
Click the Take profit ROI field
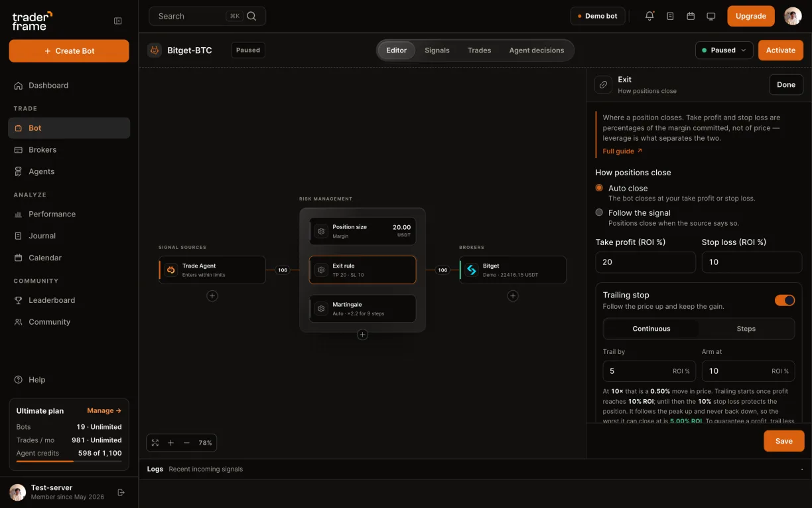click(x=645, y=262)
